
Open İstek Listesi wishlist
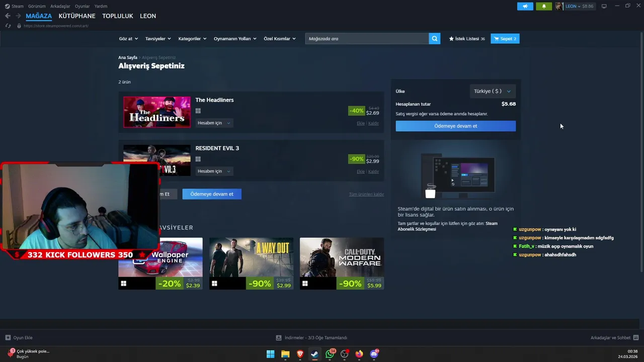(x=467, y=39)
